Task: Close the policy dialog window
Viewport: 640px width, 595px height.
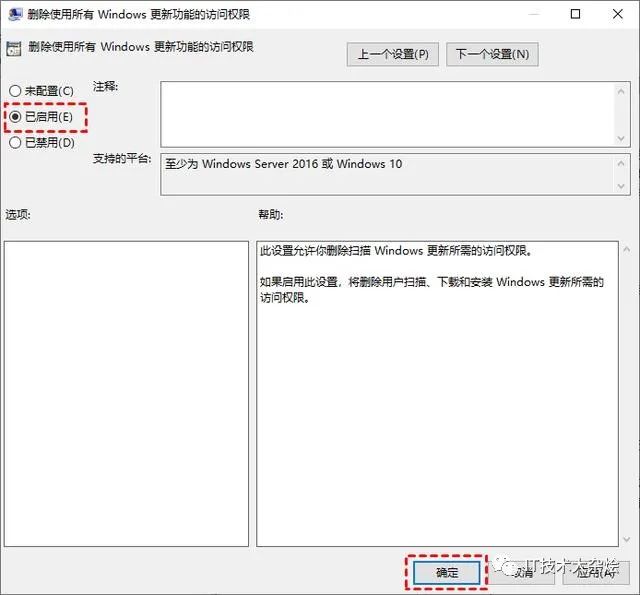Action: [x=618, y=14]
